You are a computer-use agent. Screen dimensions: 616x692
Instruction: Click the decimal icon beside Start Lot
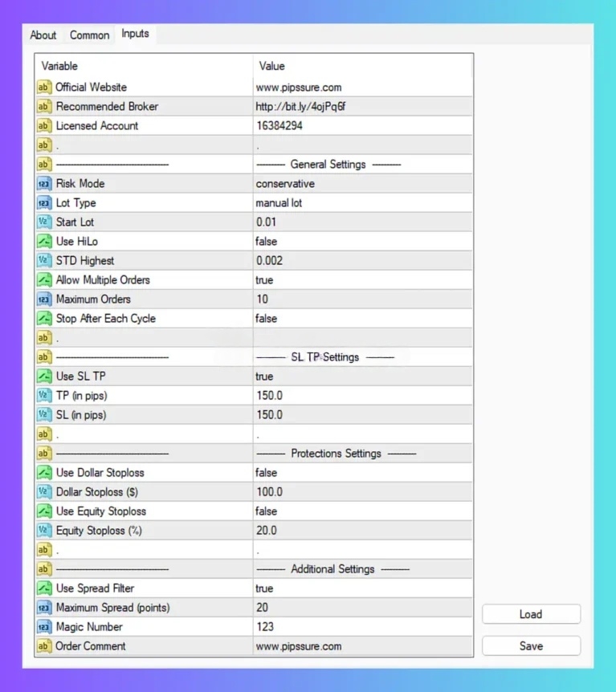[x=44, y=222]
